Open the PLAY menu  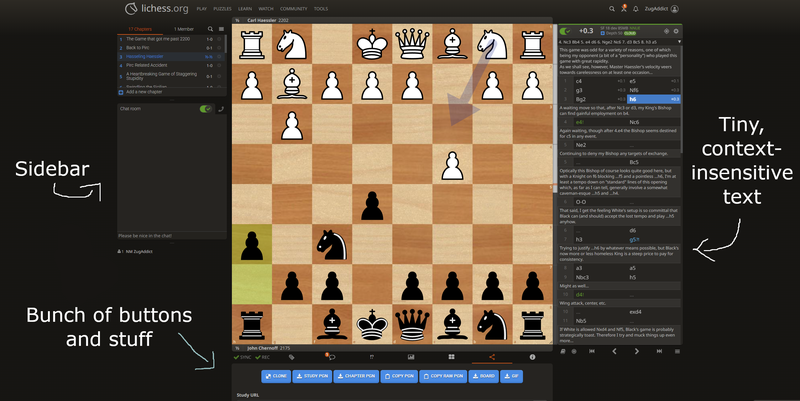[202, 9]
